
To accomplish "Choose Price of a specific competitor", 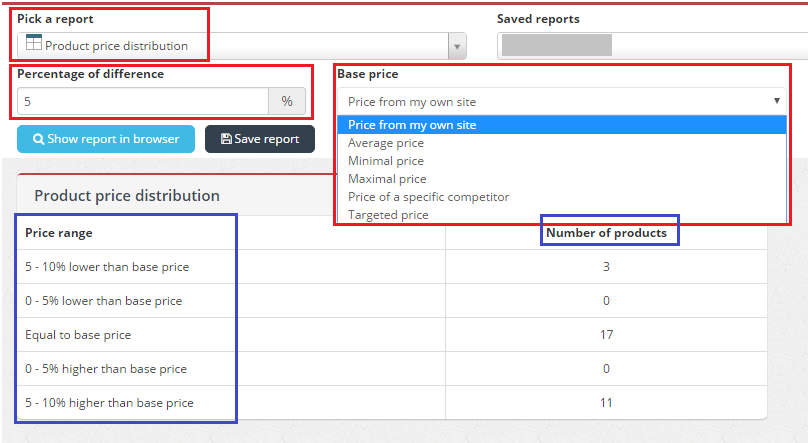I will point(428,197).
